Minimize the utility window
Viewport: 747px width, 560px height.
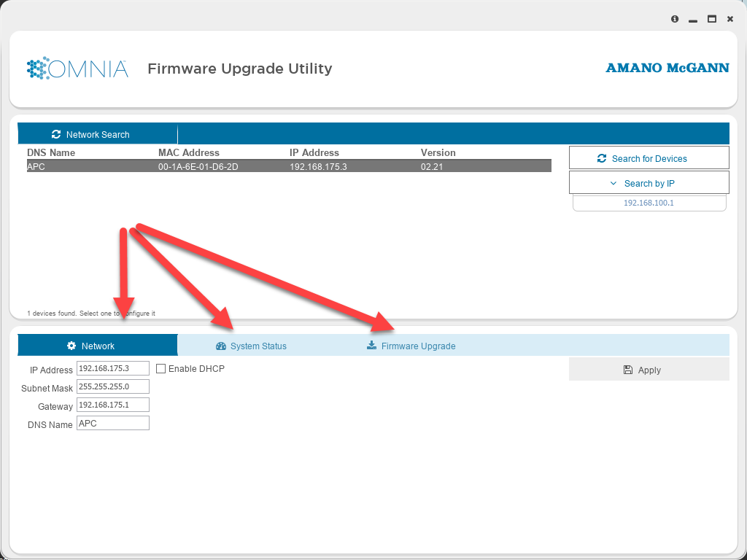(x=693, y=20)
